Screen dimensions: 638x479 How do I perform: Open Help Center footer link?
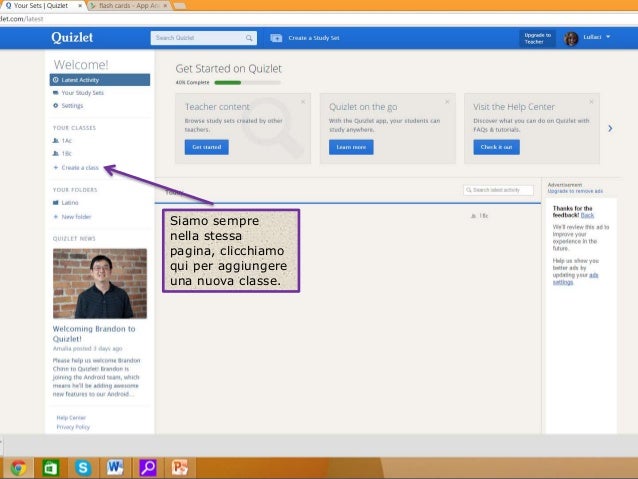click(71, 418)
